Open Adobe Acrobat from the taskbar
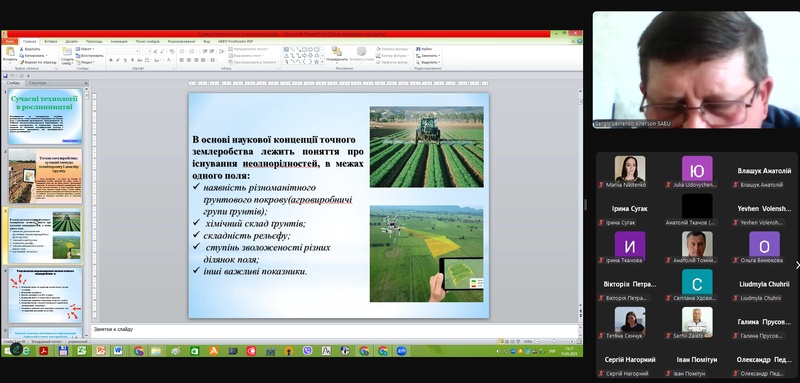Screen dimensions: 800x383 tap(43, 351)
